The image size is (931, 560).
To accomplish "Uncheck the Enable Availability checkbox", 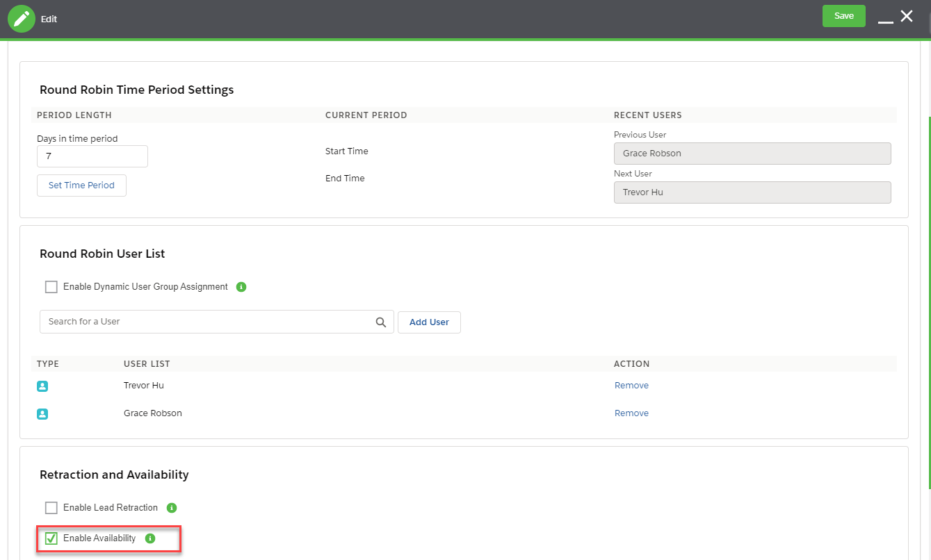I will tap(51, 538).
